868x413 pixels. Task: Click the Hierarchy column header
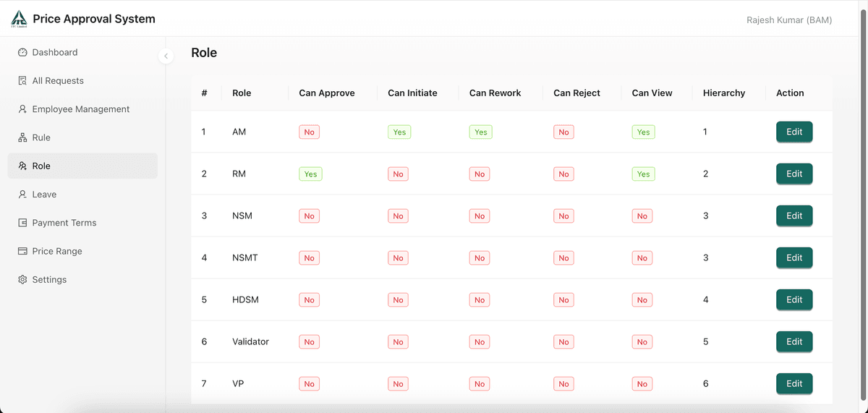pyautogui.click(x=724, y=93)
